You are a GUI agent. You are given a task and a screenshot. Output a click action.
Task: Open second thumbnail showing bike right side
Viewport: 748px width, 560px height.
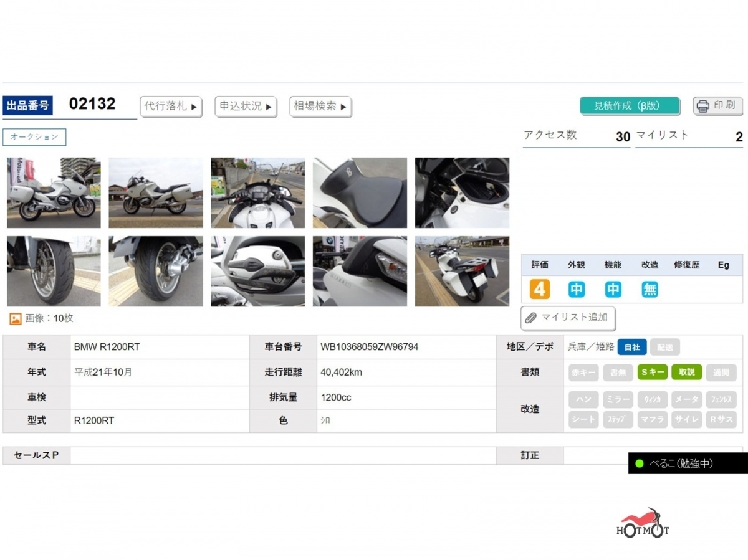(x=156, y=192)
